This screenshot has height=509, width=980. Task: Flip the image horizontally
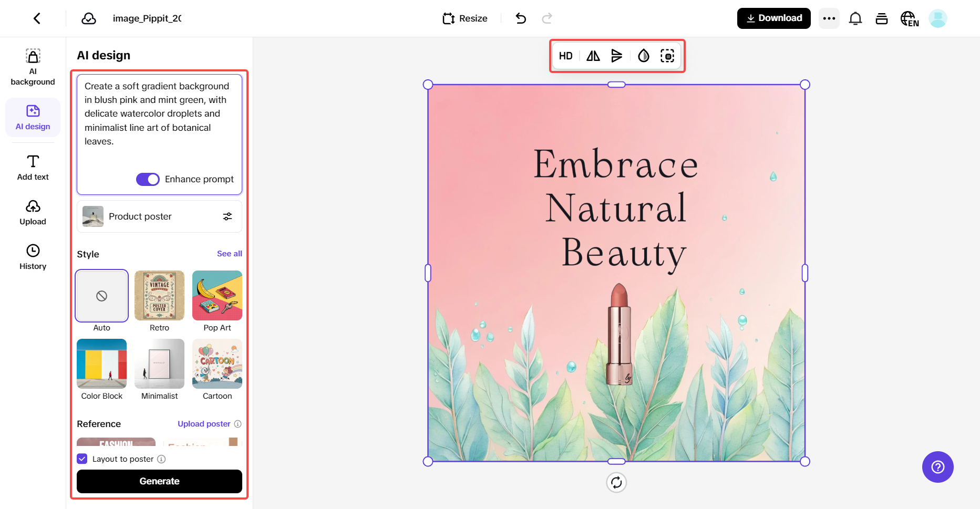coord(593,56)
